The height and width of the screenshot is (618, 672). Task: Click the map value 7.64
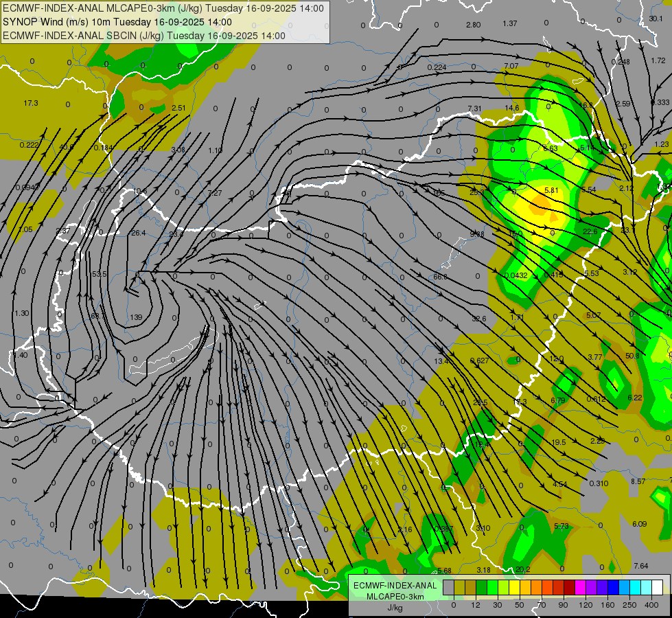tap(640, 566)
